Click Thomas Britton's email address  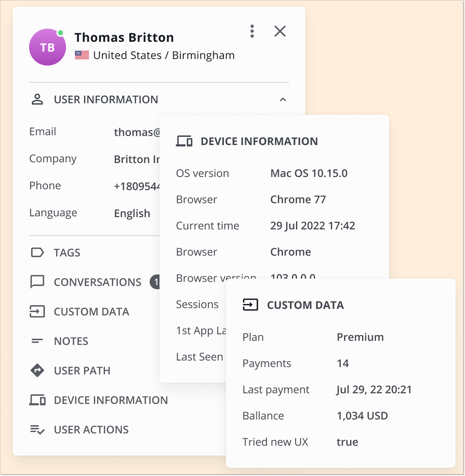pos(137,132)
